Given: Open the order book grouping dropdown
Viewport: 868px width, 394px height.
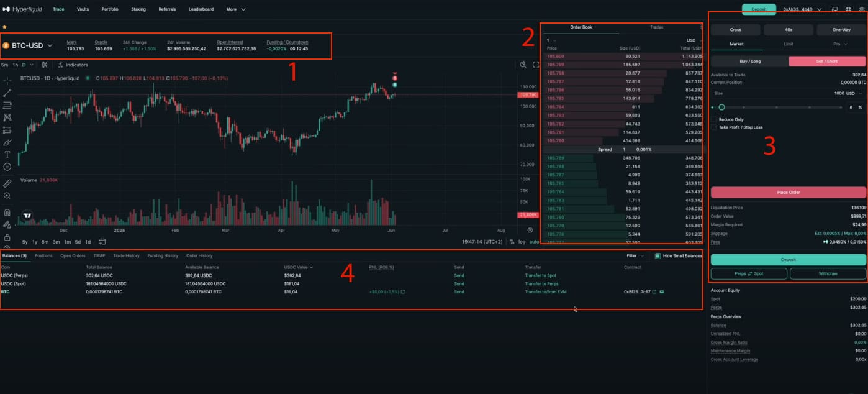Looking at the screenshot, I should pos(551,40).
